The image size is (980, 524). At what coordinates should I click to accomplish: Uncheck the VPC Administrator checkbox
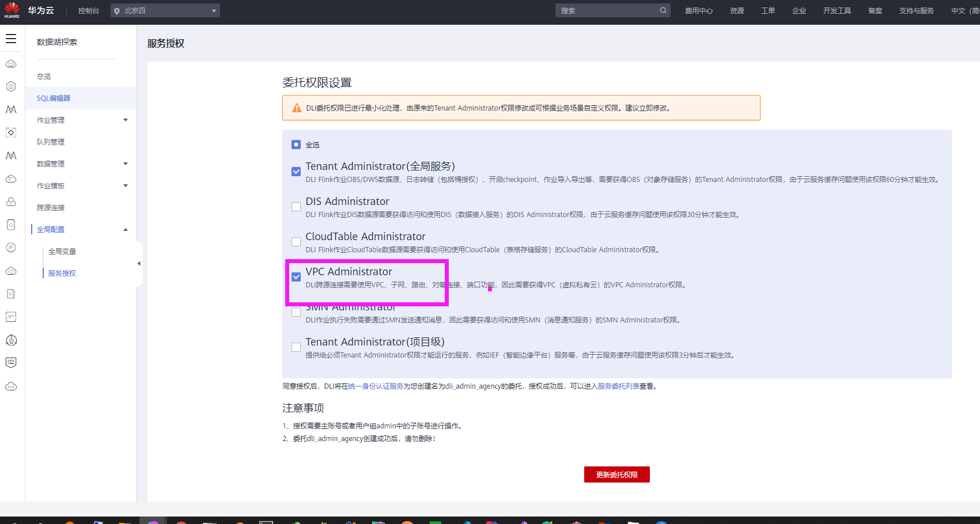point(296,277)
